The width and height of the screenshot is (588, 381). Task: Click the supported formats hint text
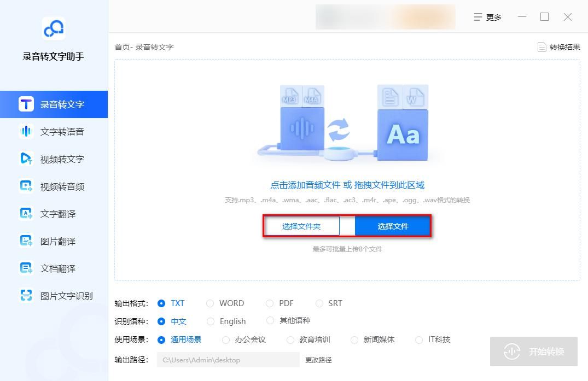(x=347, y=200)
